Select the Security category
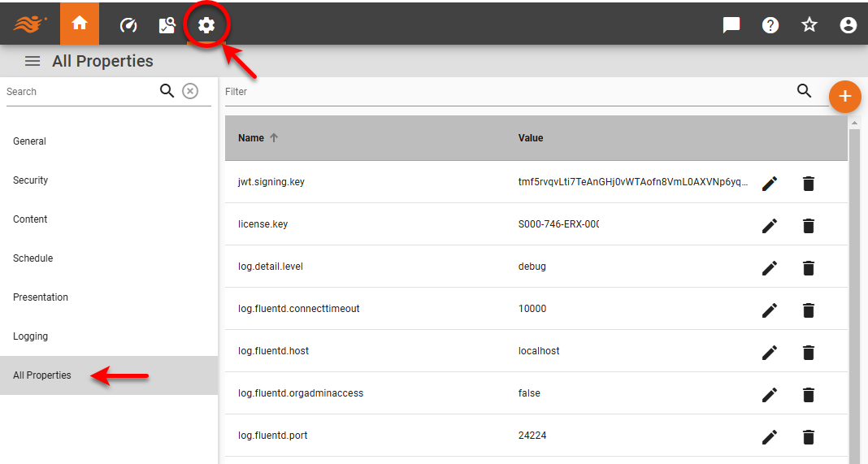 tap(31, 180)
